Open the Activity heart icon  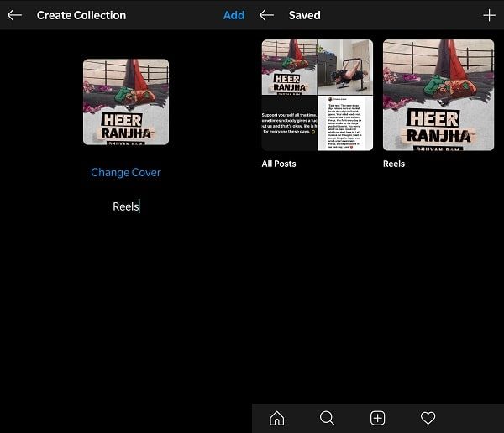pyautogui.click(x=428, y=418)
